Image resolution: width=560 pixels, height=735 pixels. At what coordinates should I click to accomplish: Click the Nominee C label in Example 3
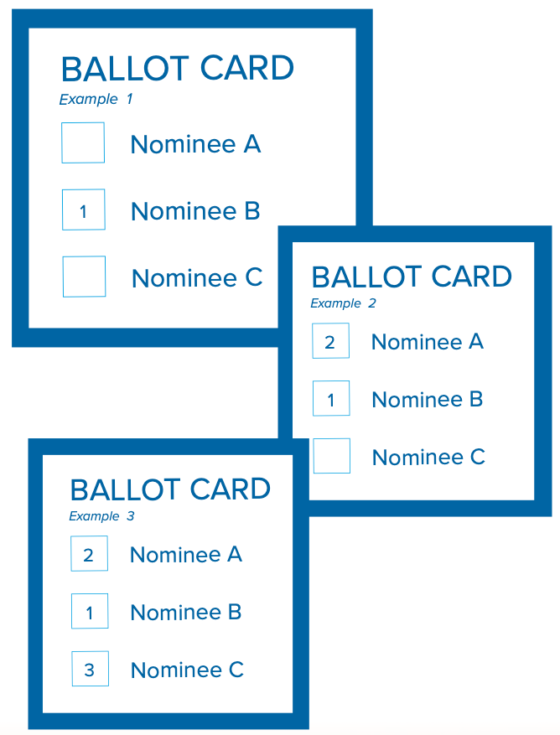pos(187,670)
